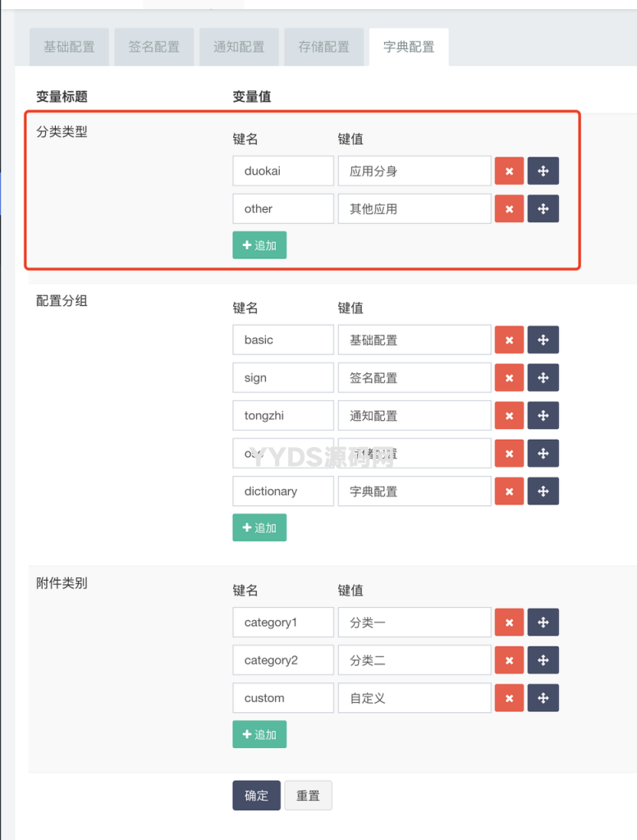Delete the duokai dictionary entry

pos(509,171)
